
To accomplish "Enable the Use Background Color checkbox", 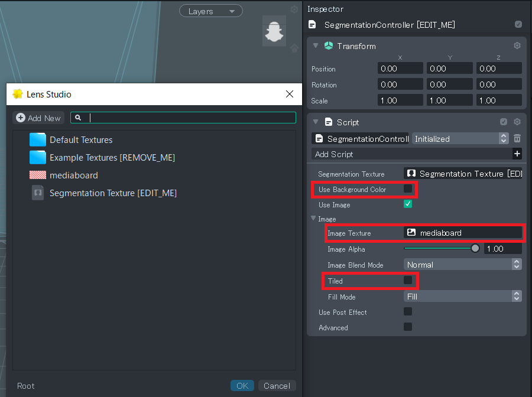I will pos(408,189).
